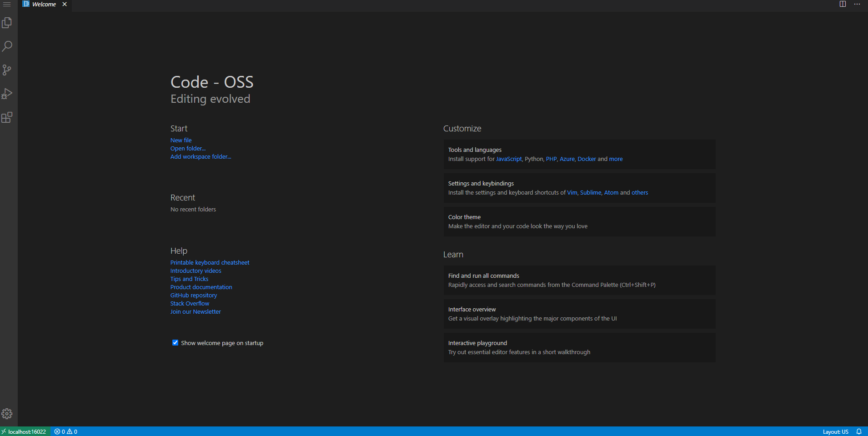Viewport: 868px width, 436px height.
Task: Open the Product documentation link
Action: coord(201,287)
